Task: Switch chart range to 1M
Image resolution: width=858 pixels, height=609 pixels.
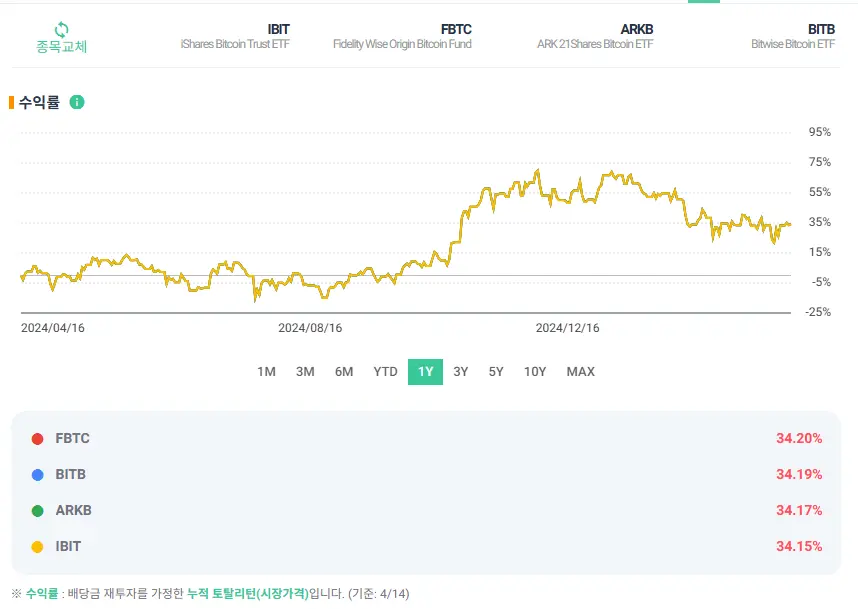Action: pyautogui.click(x=266, y=372)
